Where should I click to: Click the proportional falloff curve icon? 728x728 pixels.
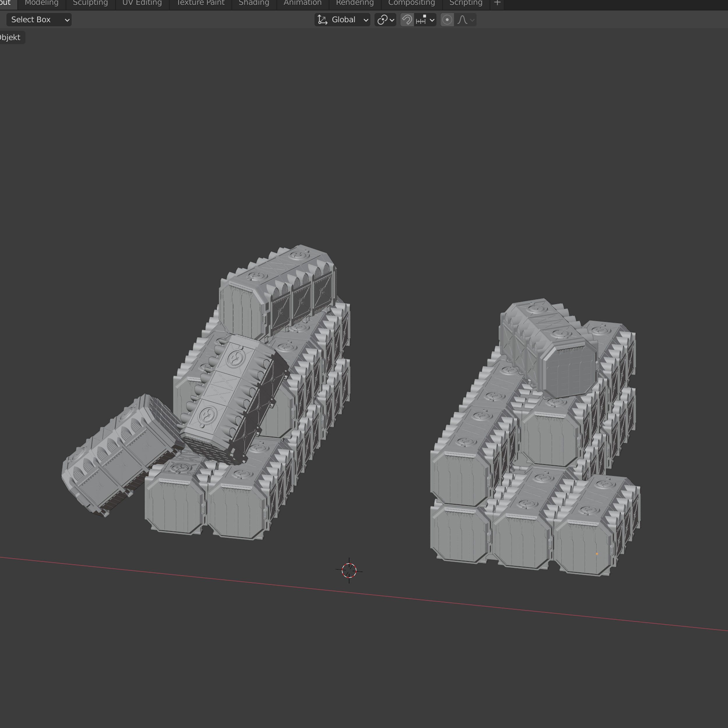point(462,20)
